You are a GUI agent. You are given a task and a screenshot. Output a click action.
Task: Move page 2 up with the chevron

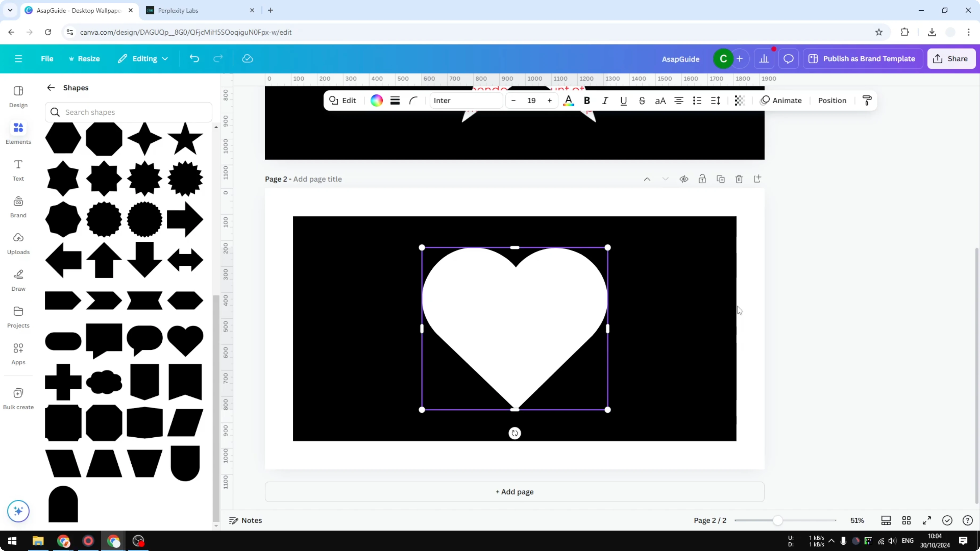point(647,179)
